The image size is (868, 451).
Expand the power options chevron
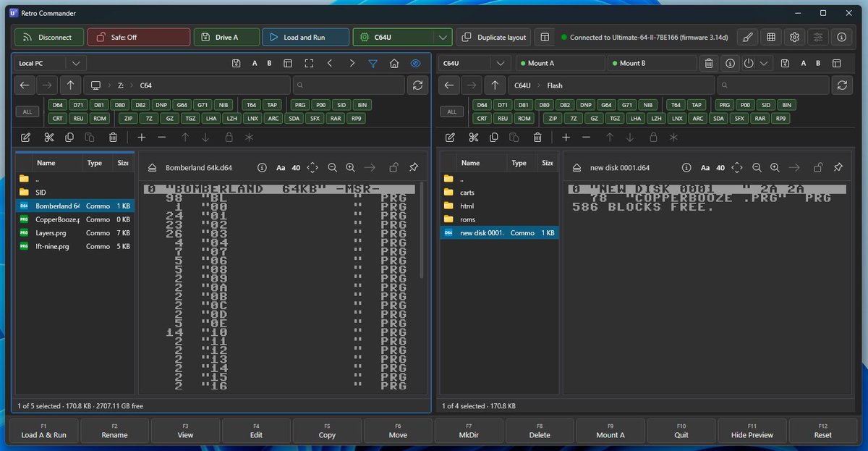click(x=765, y=63)
